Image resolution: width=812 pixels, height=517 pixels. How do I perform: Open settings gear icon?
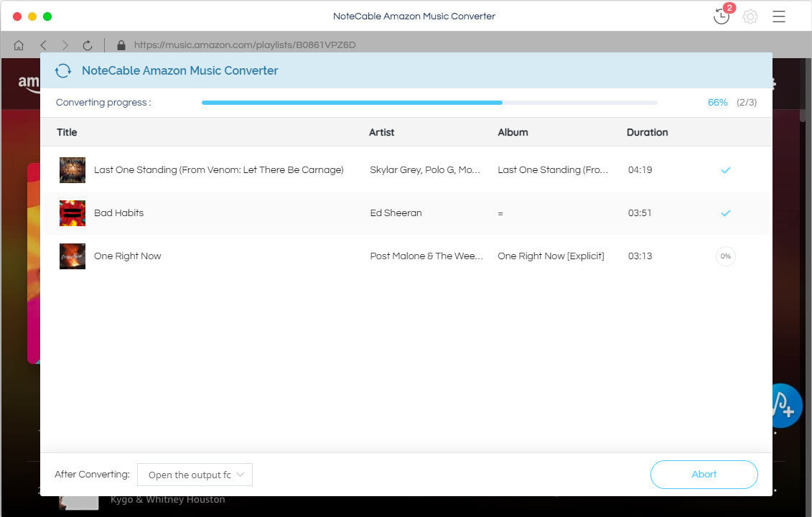coord(750,17)
